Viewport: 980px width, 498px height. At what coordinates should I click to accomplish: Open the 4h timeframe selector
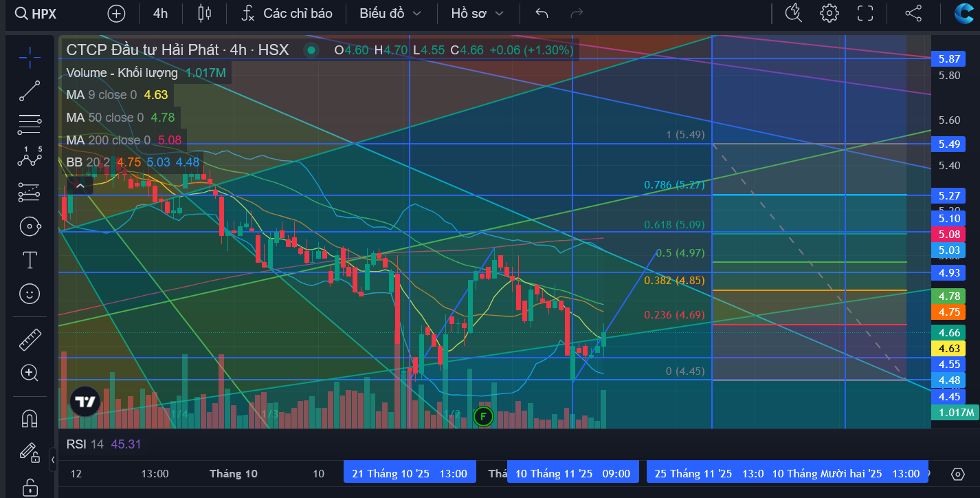click(x=160, y=13)
